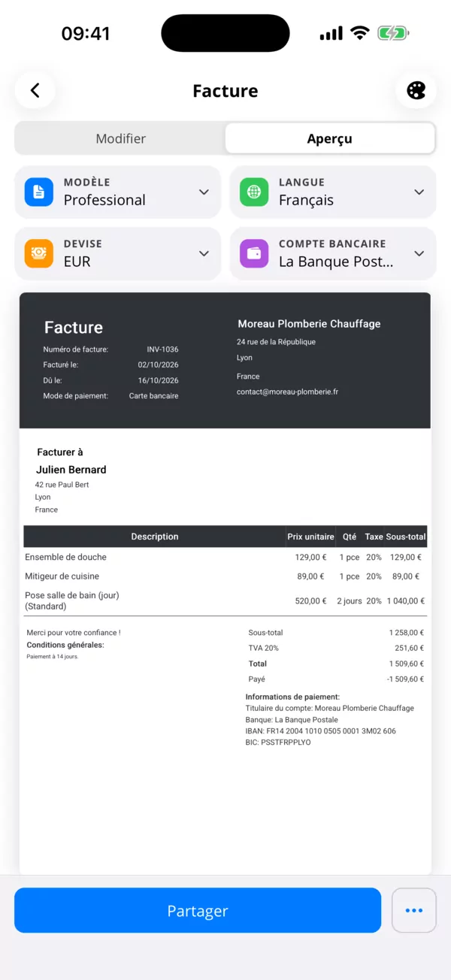The height and width of the screenshot is (980, 451).
Task: Tap the orange banknote Devise icon
Action: pos(39,253)
